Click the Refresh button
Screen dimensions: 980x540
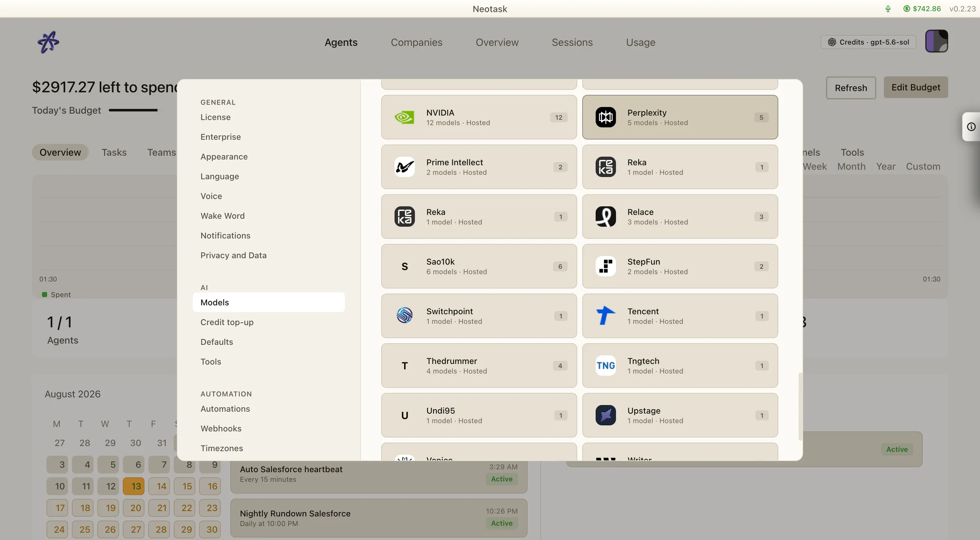pos(851,87)
